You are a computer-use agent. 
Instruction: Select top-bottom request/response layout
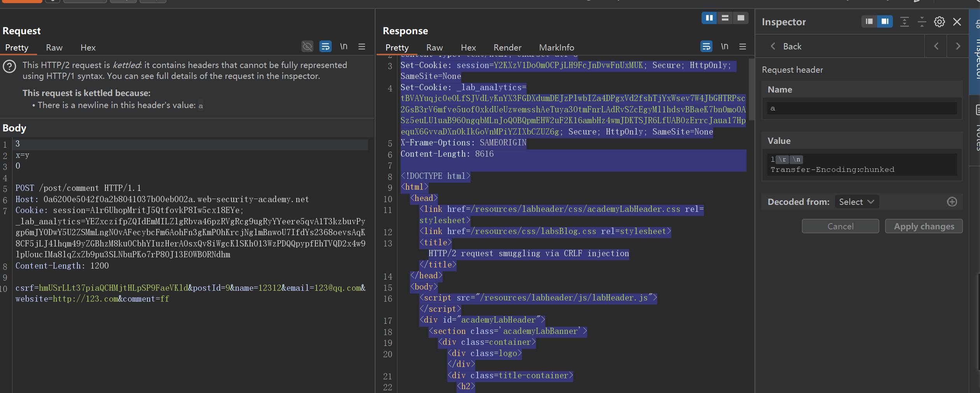click(x=725, y=18)
